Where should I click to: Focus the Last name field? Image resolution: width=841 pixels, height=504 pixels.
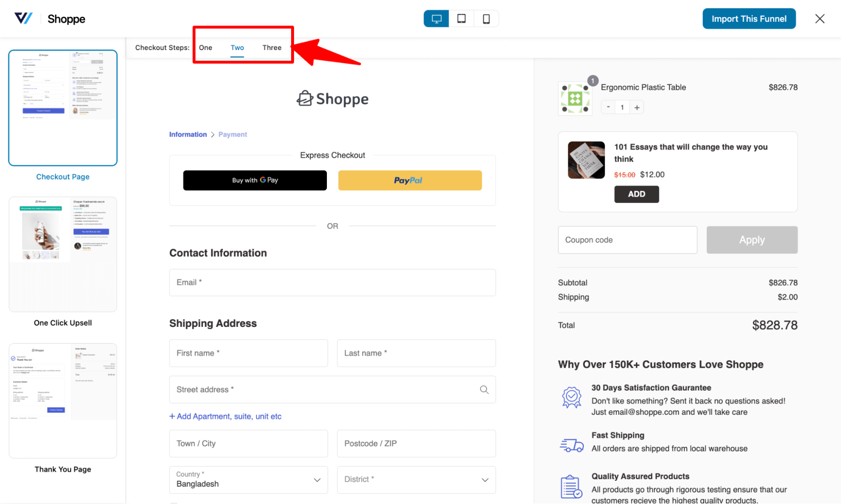(x=416, y=353)
